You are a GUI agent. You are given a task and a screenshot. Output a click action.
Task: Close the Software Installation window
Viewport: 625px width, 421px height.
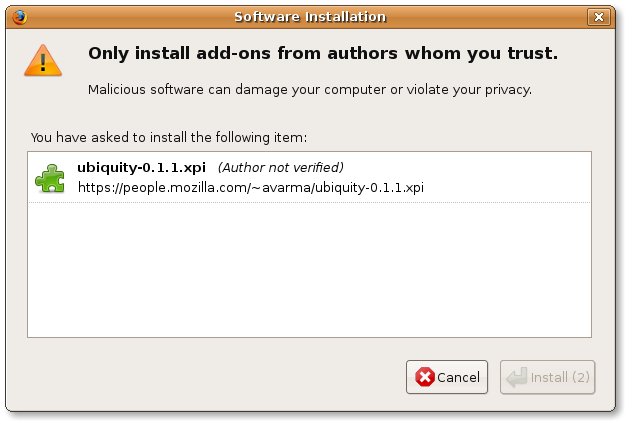click(598, 17)
